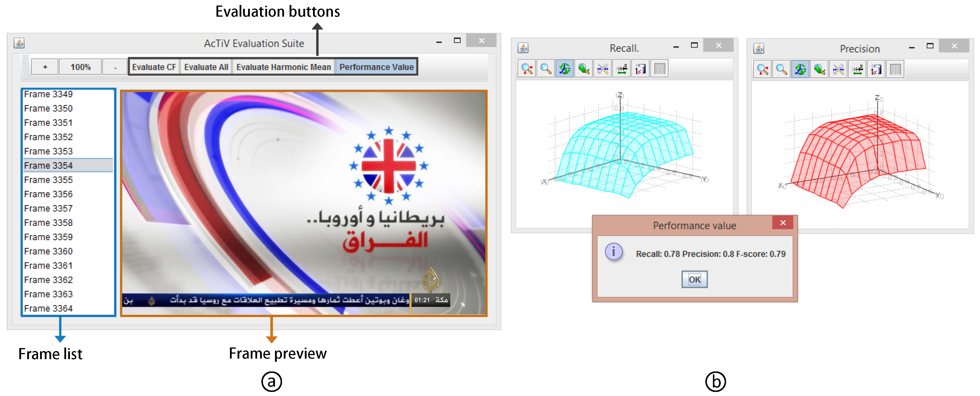Select the plain magnifier zoom tool in the Recall window

[546, 69]
